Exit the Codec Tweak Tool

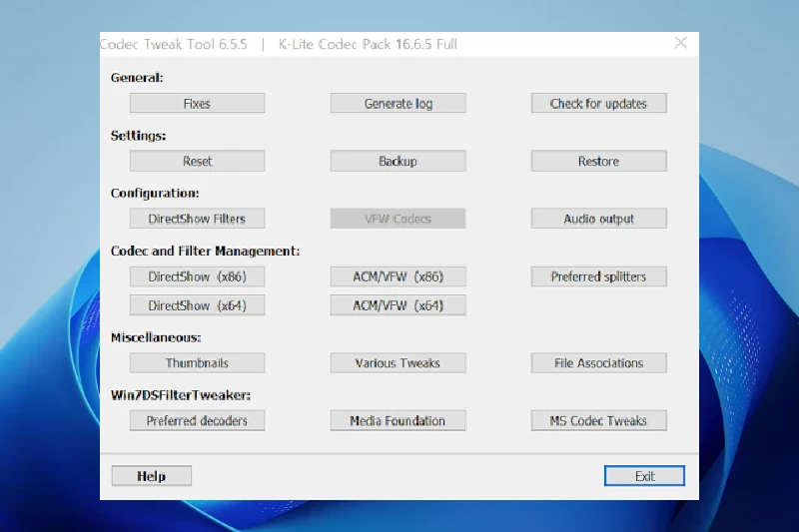click(644, 476)
